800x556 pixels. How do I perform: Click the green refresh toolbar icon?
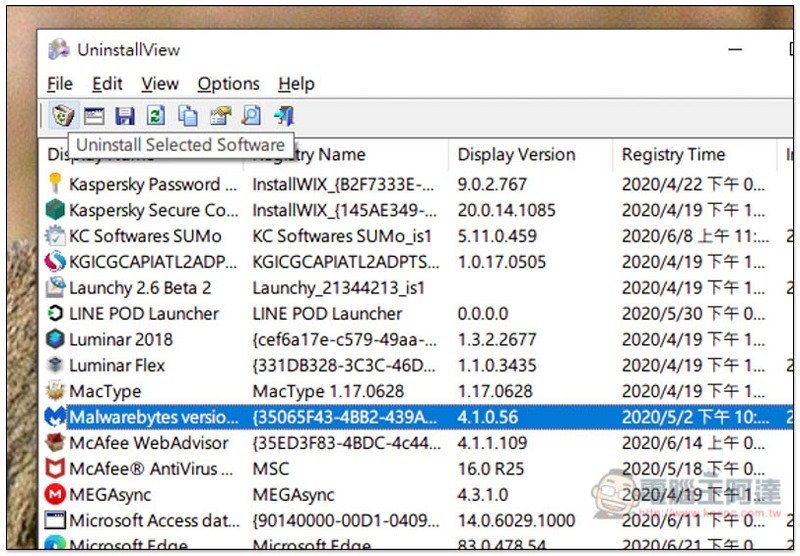point(156,115)
